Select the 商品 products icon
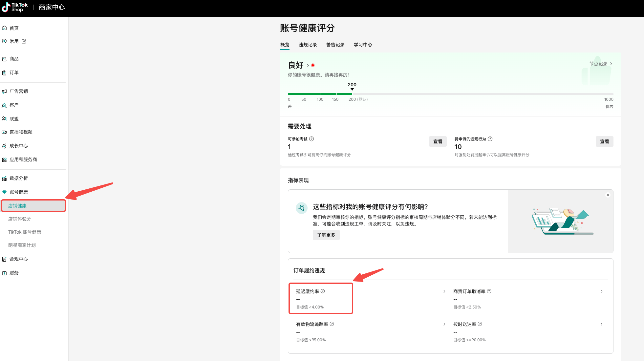 tap(5, 59)
